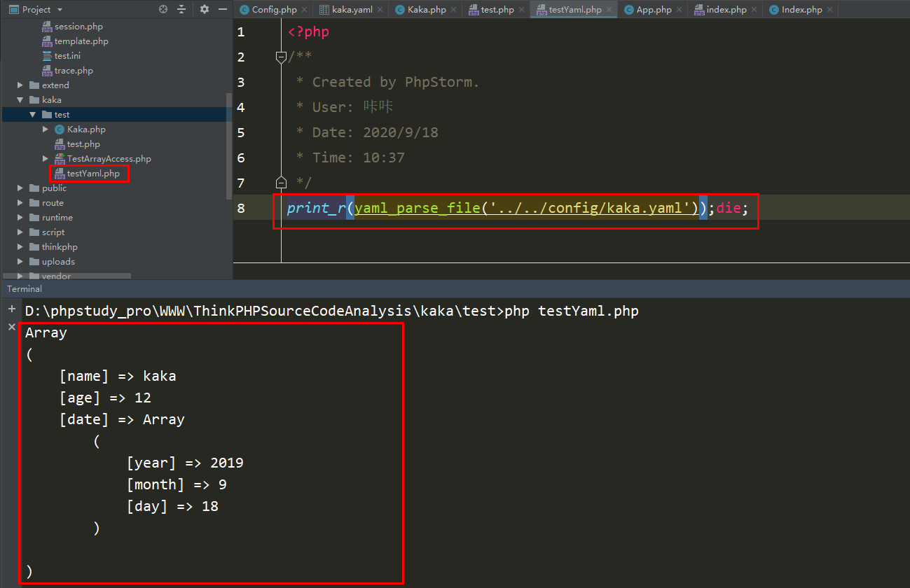Fold the doc comment at line 2

281,57
